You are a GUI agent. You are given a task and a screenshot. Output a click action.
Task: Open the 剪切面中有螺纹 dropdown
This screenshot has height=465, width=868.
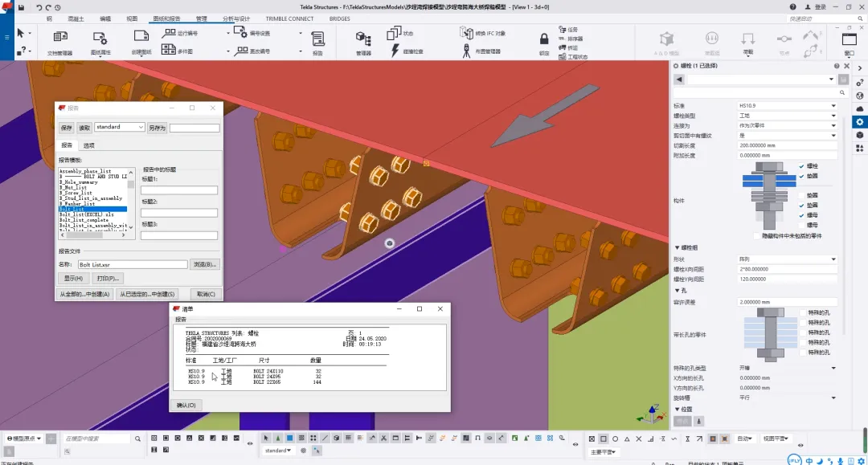pos(787,136)
